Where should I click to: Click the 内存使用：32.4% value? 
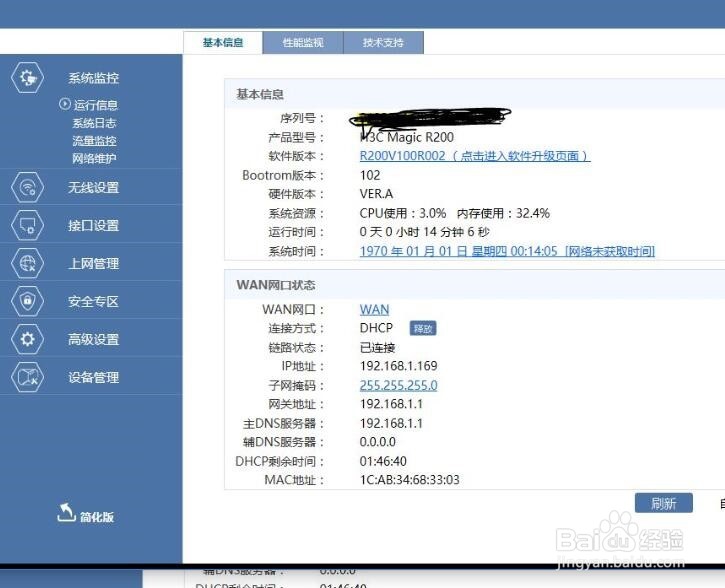pos(503,213)
